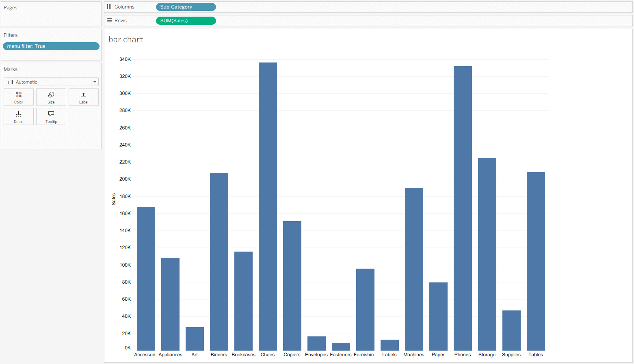
Task: Open the Label marks card
Action: [x=84, y=97]
